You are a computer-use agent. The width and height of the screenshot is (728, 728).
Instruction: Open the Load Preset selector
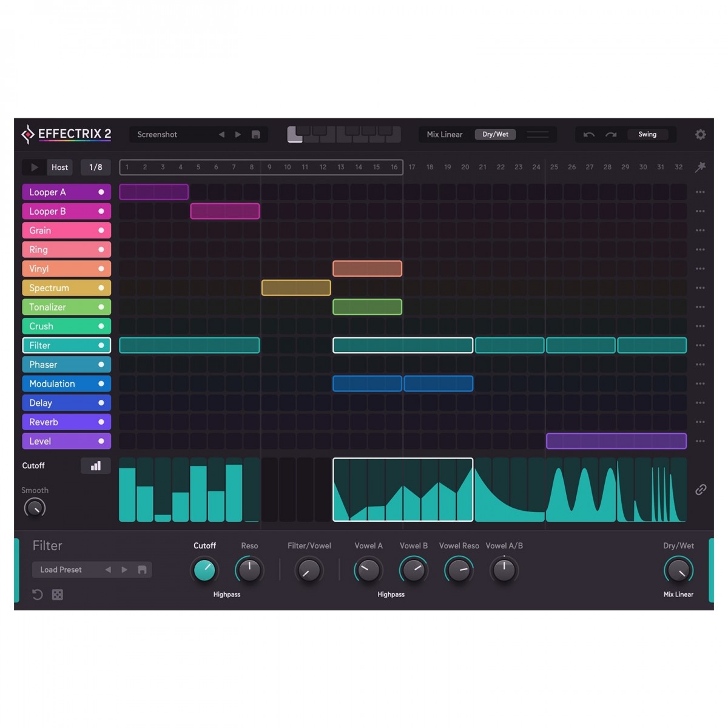click(x=61, y=570)
